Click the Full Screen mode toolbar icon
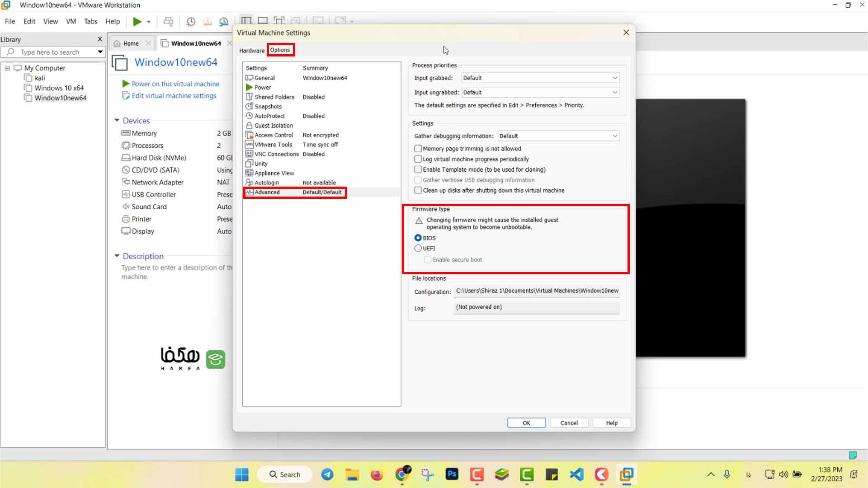Screen dimensions: 868x488 279,21
